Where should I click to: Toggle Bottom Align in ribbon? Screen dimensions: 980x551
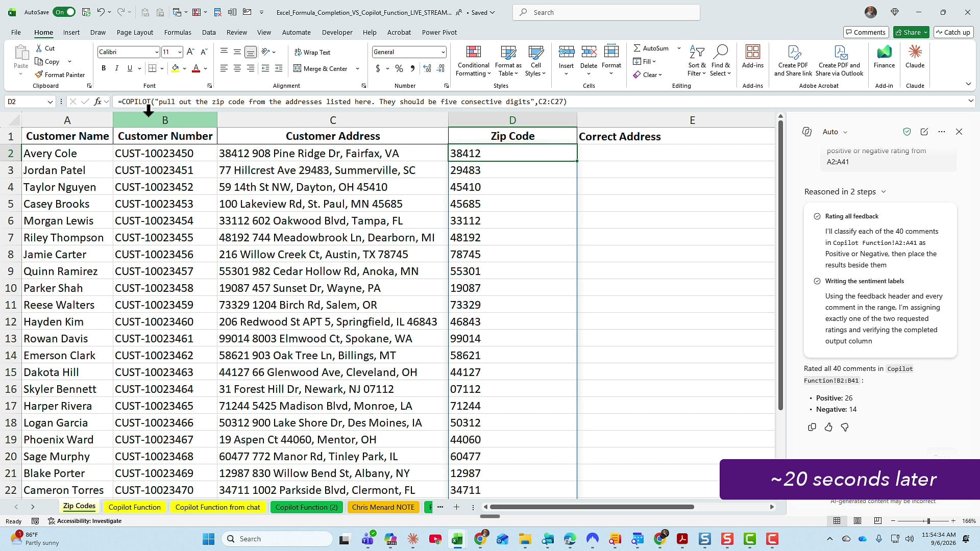(250, 52)
